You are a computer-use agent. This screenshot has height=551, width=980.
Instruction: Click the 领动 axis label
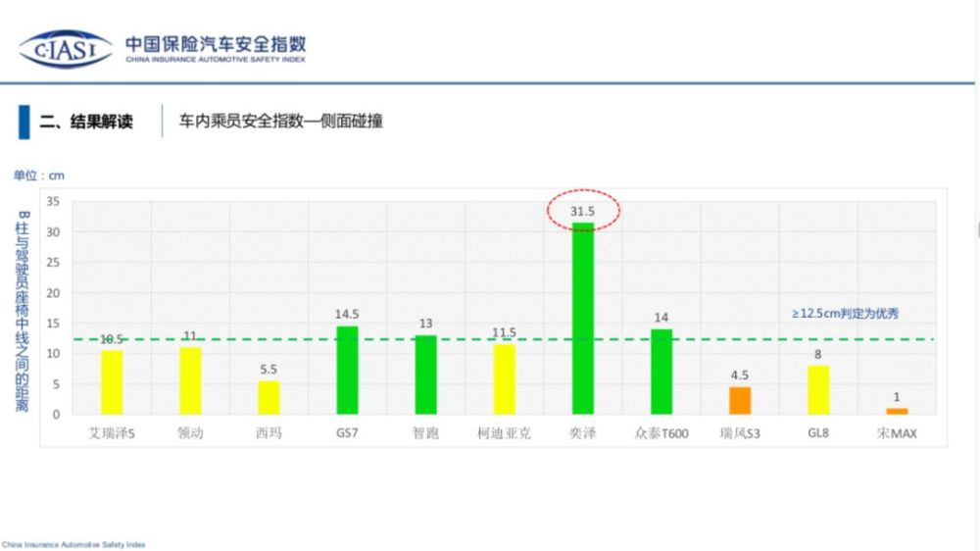[191, 432]
